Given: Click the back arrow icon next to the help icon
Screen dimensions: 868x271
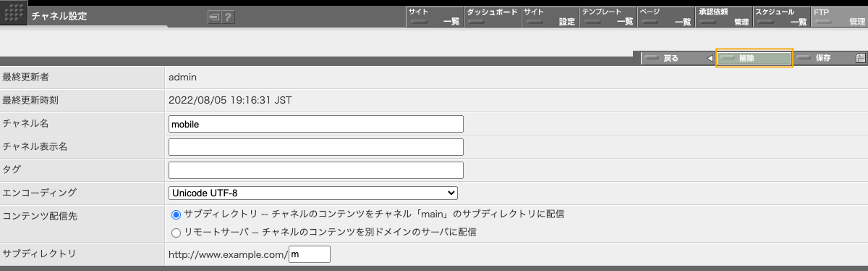Looking at the screenshot, I should pos(214,17).
